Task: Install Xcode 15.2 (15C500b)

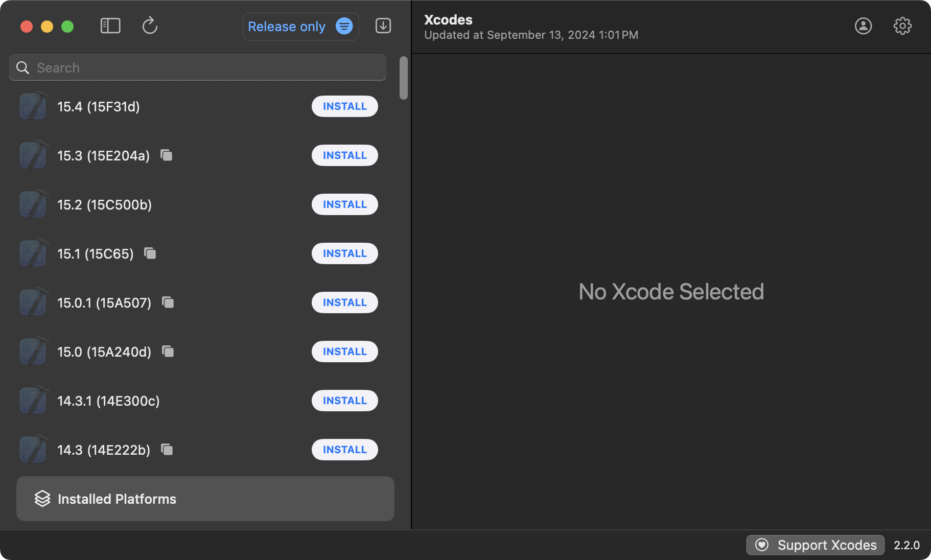Action: pyautogui.click(x=345, y=204)
